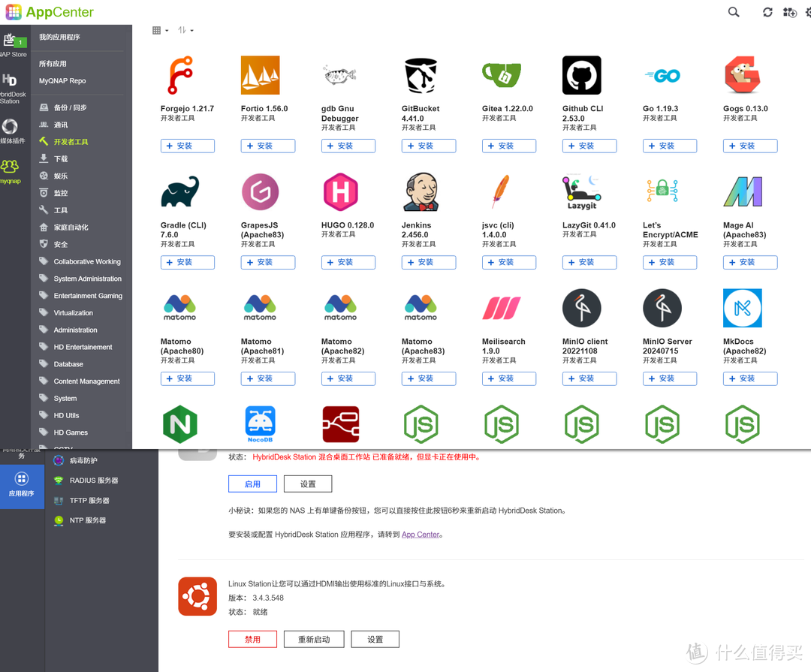Image resolution: width=811 pixels, height=672 pixels.
Task: Expand the grid view mode dropdown
Action: 161,31
